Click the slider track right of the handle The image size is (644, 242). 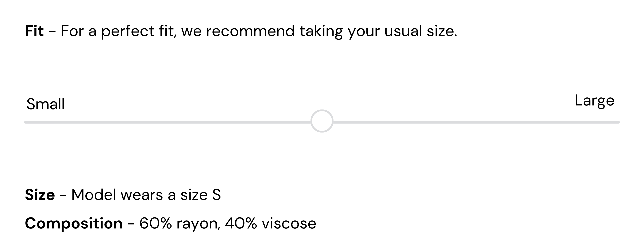pos(475,122)
